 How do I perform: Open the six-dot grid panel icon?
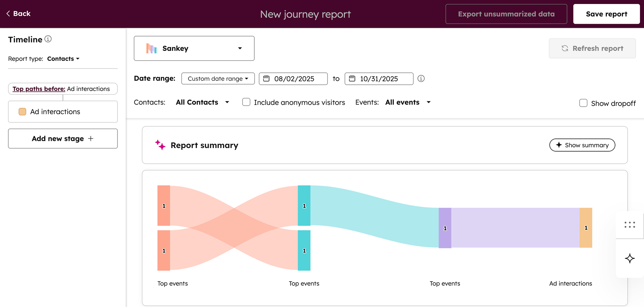pyautogui.click(x=630, y=225)
